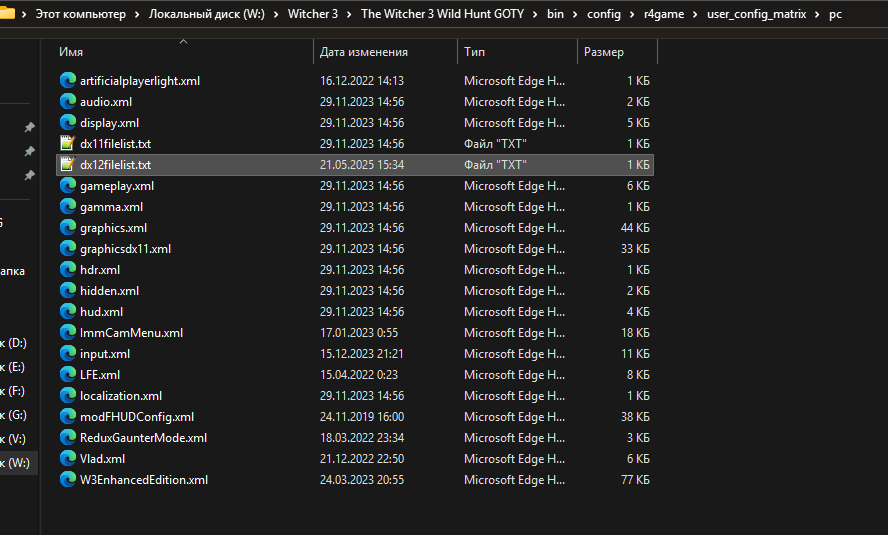Open the chevron dropdown after r4game
This screenshot has height=535, width=888.
[x=695, y=14]
